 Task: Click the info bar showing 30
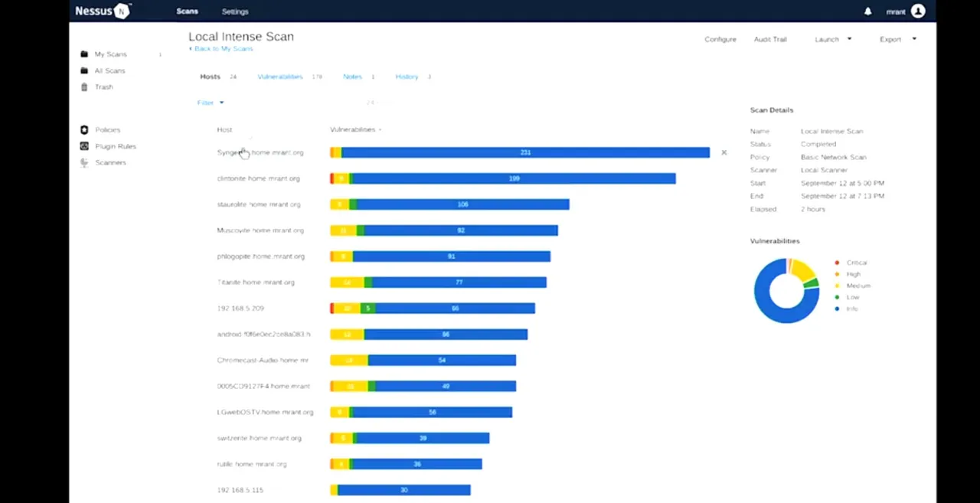[404, 490]
